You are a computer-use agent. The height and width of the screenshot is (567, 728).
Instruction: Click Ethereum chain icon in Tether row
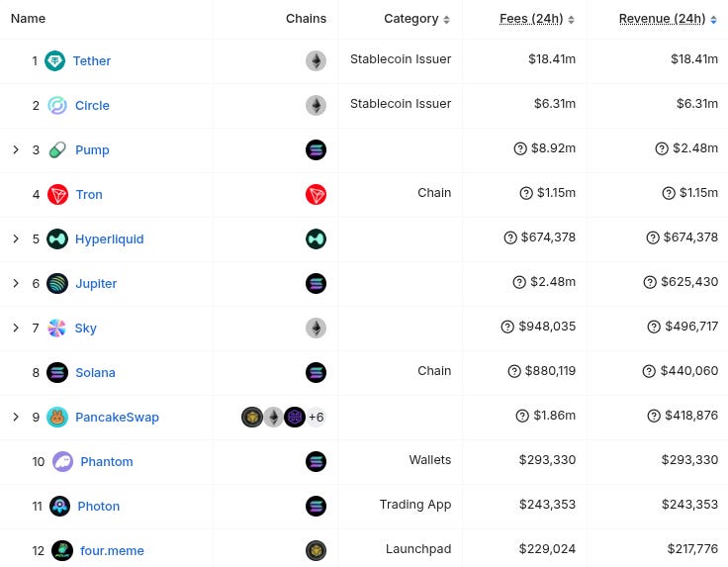[316, 60]
